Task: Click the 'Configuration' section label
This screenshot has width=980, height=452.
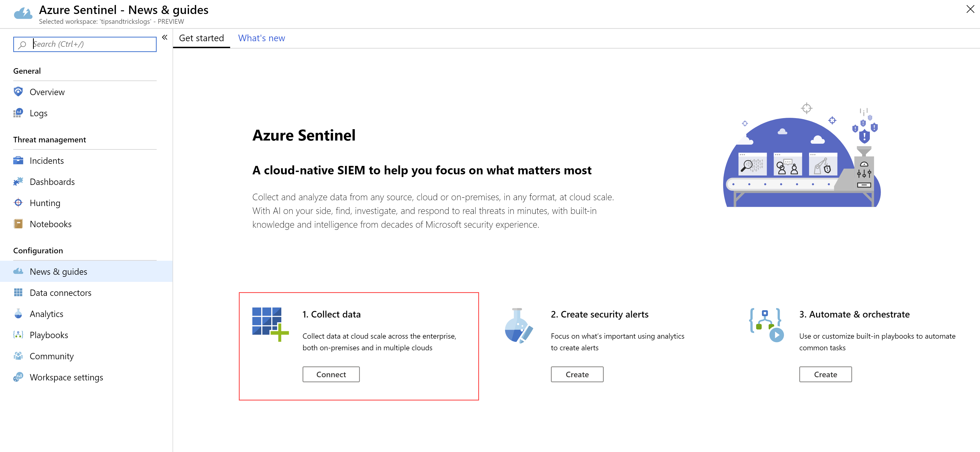Action: 38,250
